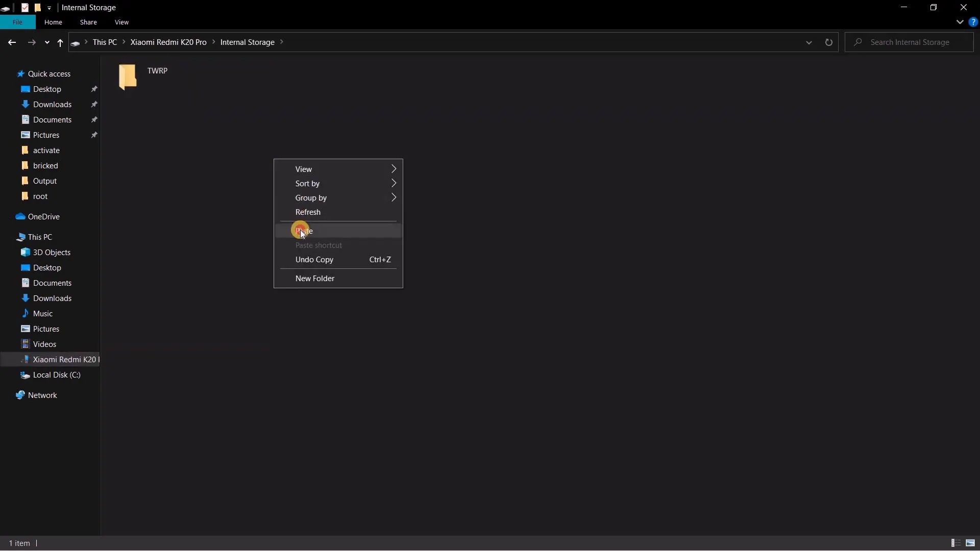Open the TWRP folder icon
The width and height of the screenshot is (980, 551).
coord(128,77)
